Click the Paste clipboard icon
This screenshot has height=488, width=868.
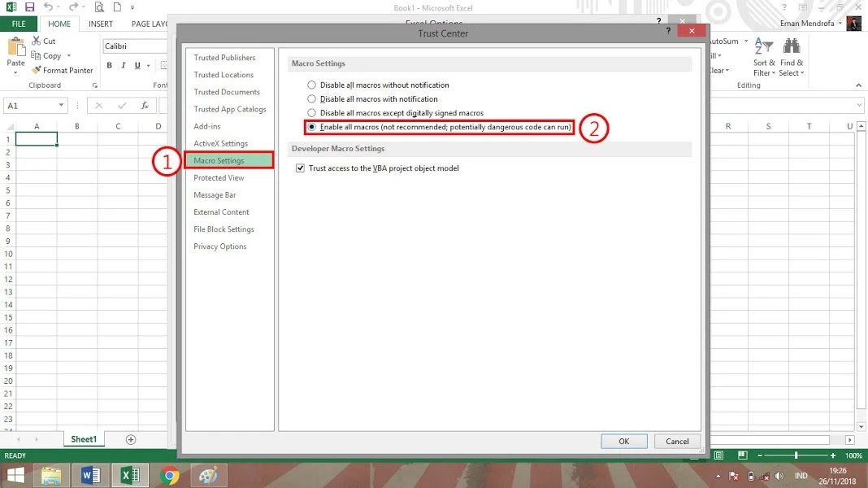click(x=16, y=48)
